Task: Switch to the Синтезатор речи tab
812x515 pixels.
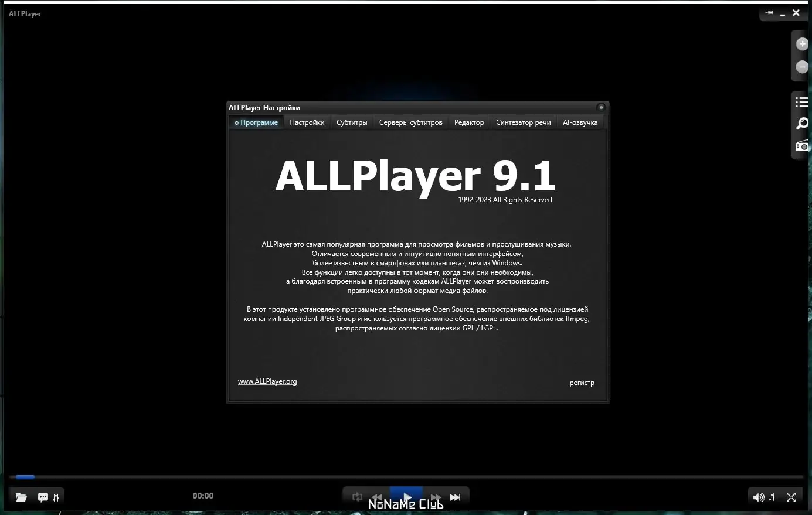Action: (524, 122)
